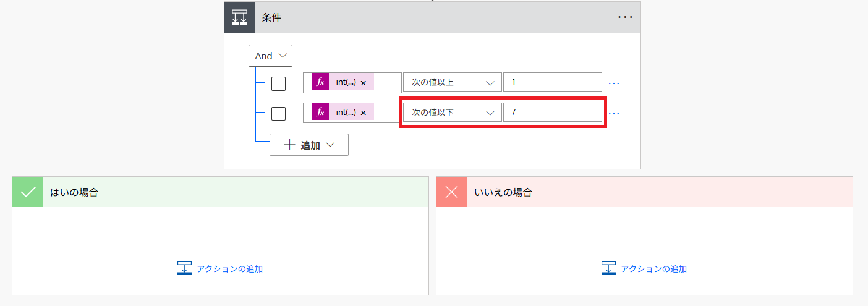
Task: Open the And logical operator dropdown
Action: 270,56
